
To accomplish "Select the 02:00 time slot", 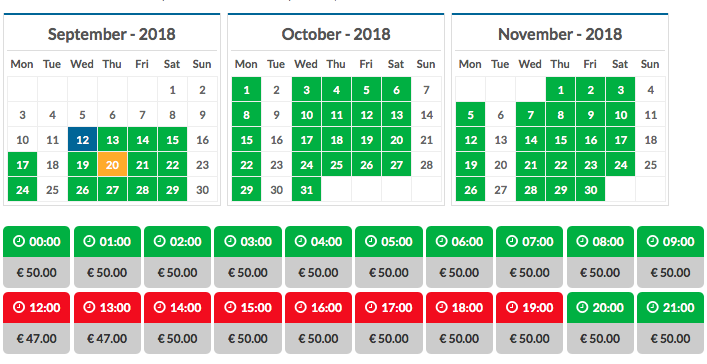I will coord(178,241).
